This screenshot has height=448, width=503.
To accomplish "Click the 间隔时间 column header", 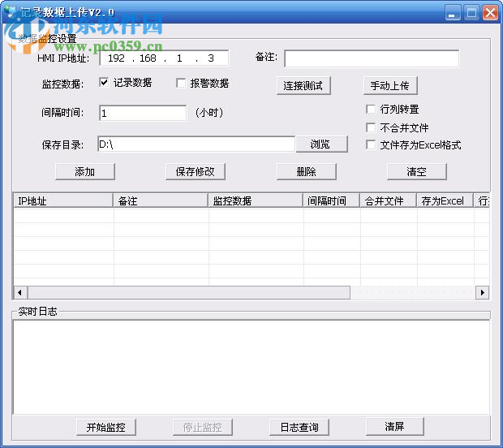I will click(x=331, y=200).
